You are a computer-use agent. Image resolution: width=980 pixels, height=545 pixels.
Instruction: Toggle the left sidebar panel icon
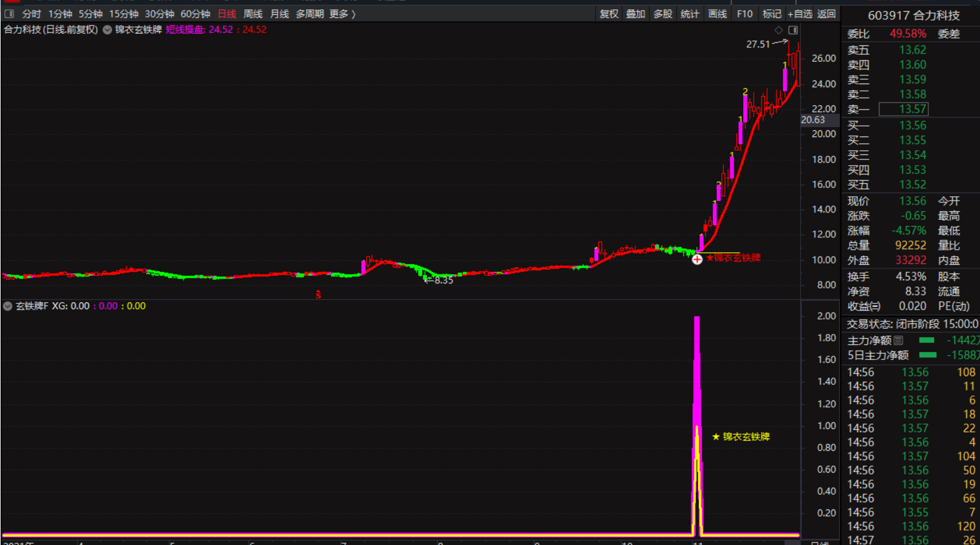click(9, 14)
